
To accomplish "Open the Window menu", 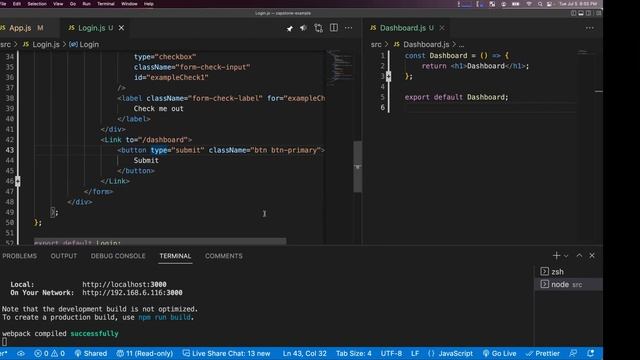I will (129, 4).
